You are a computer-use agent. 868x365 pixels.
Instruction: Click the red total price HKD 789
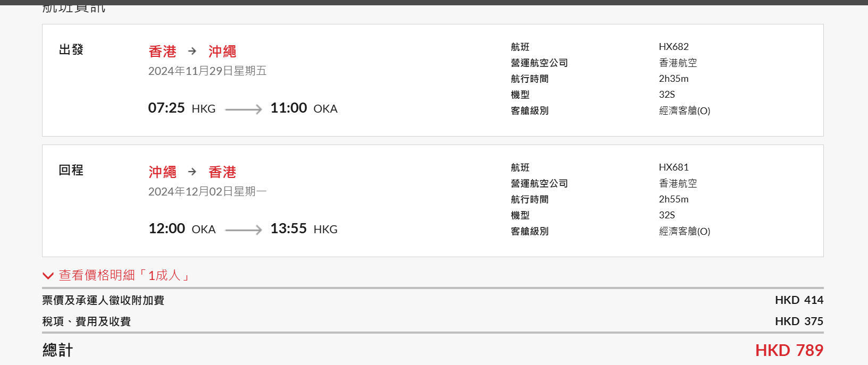click(789, 350)
